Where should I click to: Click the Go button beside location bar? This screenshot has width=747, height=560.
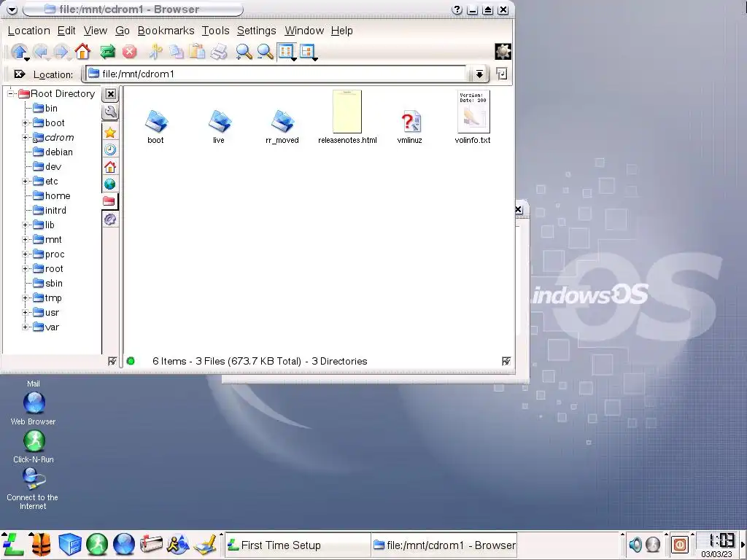pyautogui.click(x=502, y=74)
